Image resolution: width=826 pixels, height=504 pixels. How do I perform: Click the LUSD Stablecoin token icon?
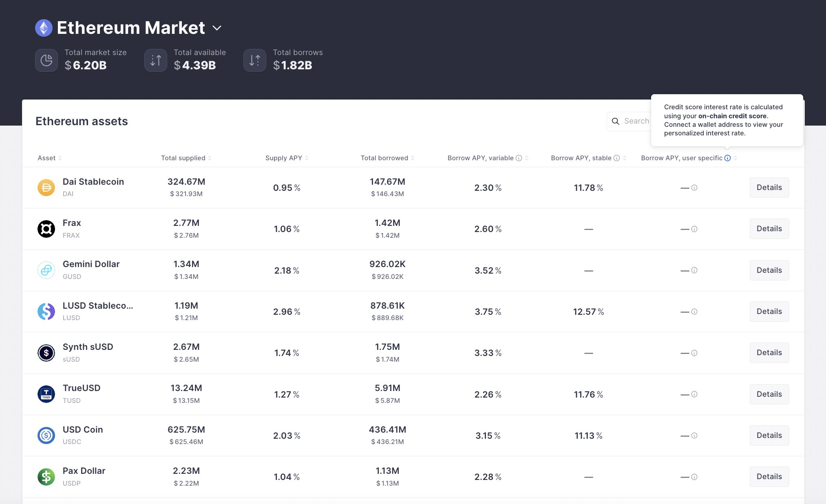pos(46,312)
